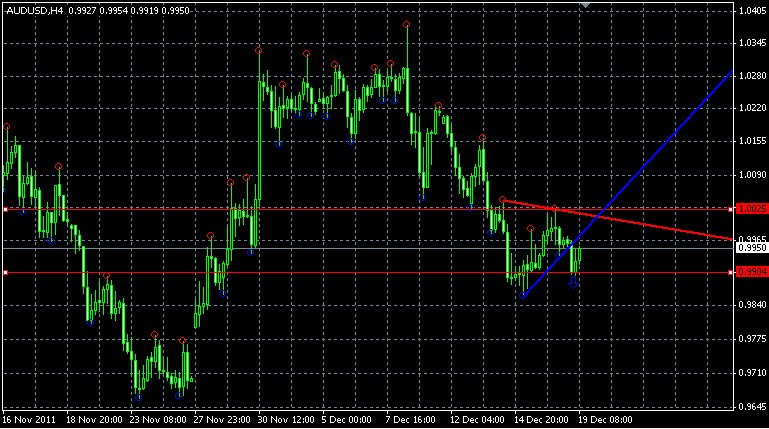Click the 0.9927 open value in header
The image size is (769, 429).
tap(82, 10)
